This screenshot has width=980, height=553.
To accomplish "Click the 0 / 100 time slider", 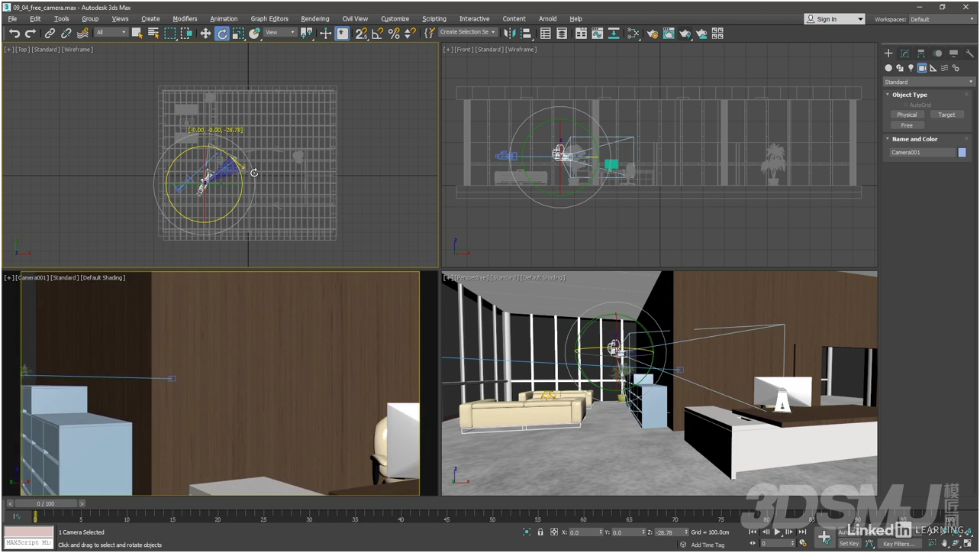I will pos(46,503).
